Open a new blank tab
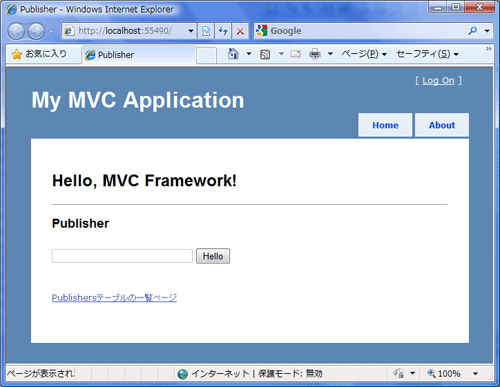The image size is (500, 387). (x=206, y=55)
